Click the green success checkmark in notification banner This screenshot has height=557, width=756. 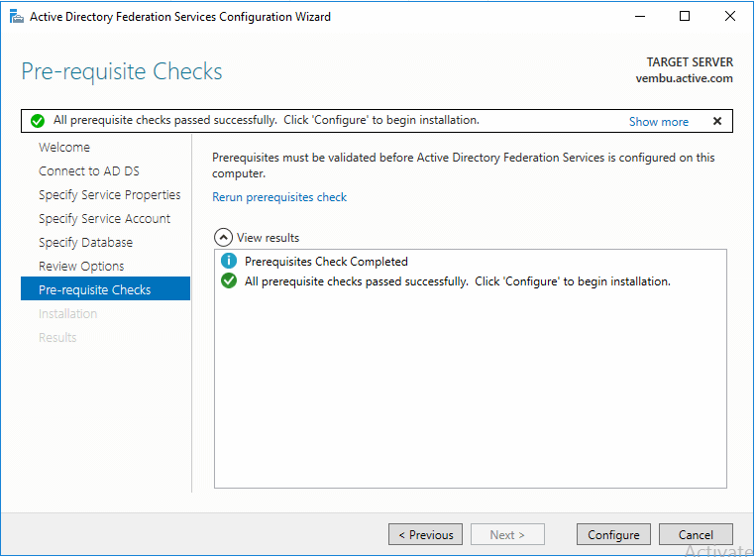pos(37,121)
